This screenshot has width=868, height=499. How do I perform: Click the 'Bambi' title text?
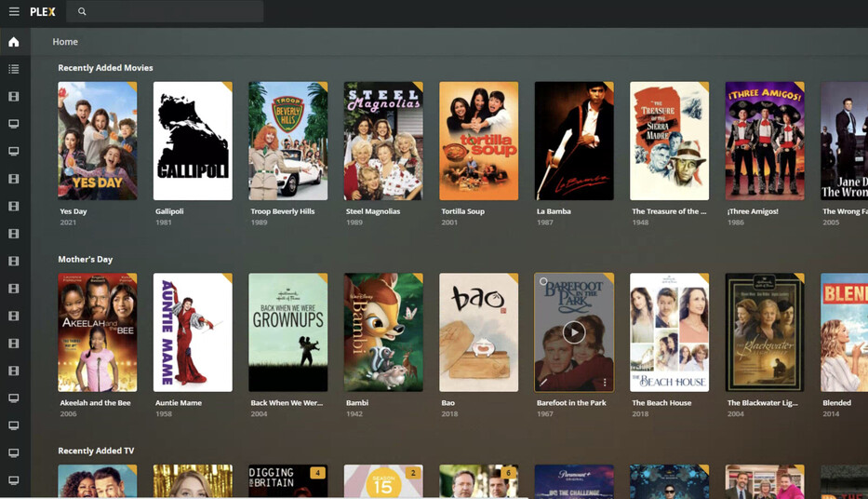[x=357, y=402]
